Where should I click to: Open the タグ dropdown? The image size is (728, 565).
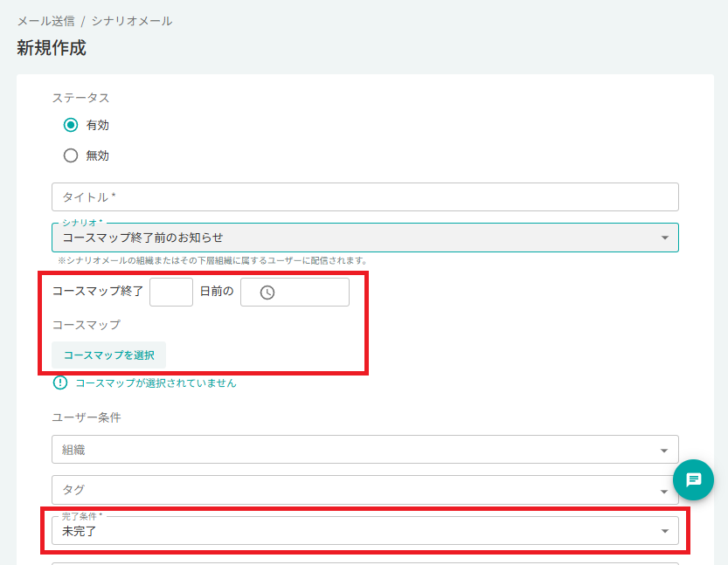pyautogui.click(x=365, y=490)
